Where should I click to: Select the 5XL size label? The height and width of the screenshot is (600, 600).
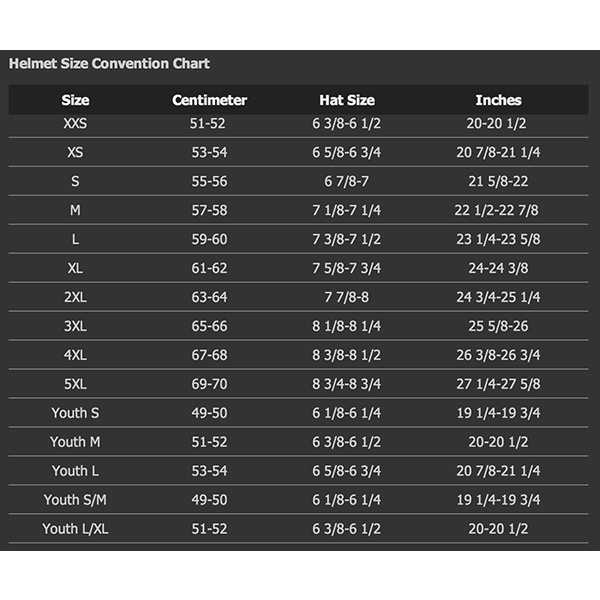pyautogui.click(x=75, y=384)
